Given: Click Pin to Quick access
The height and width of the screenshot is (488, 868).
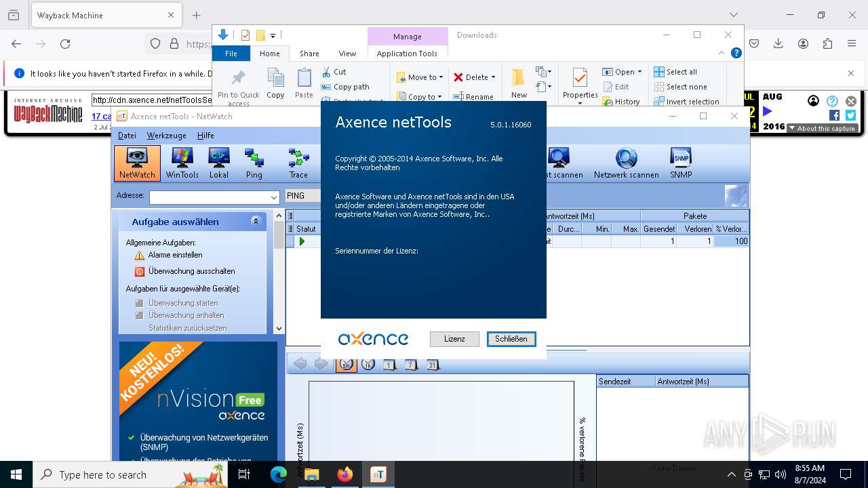Looking at the screenshot, I should pos(238,87).
